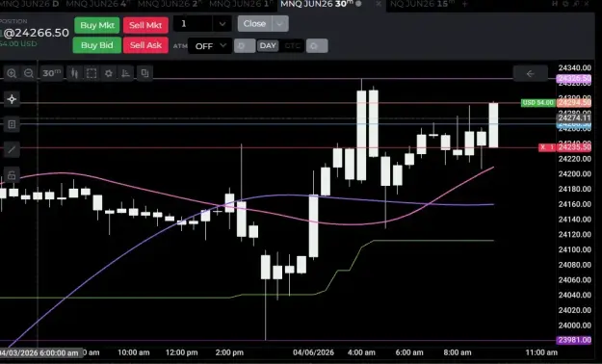Click the Buy Bid button
Image resolution: width=602 pixels, height=364 pixels.
[97, 45]
